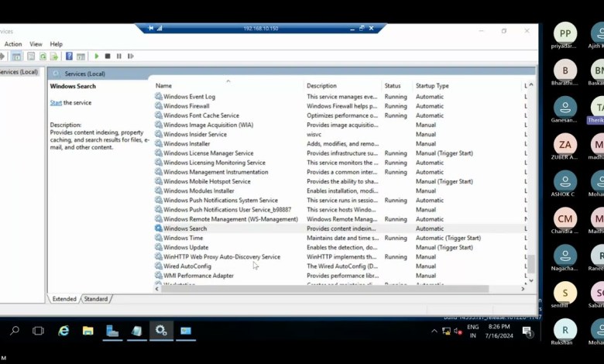The height and width of the screenshot is (364, 604).
Task: Open Task View from the taskbar
Action: [x=38, y=331]
